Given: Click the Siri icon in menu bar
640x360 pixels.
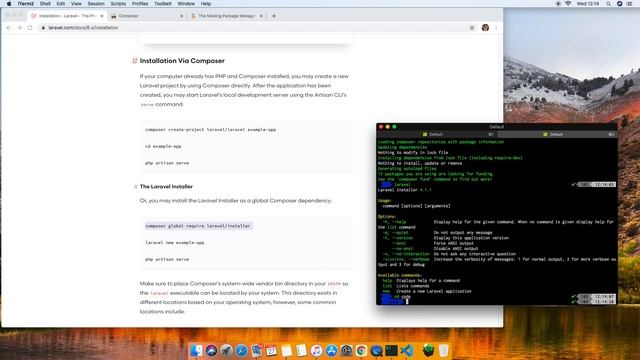Looking at the screenshot, I should click(x=619, y=4).
